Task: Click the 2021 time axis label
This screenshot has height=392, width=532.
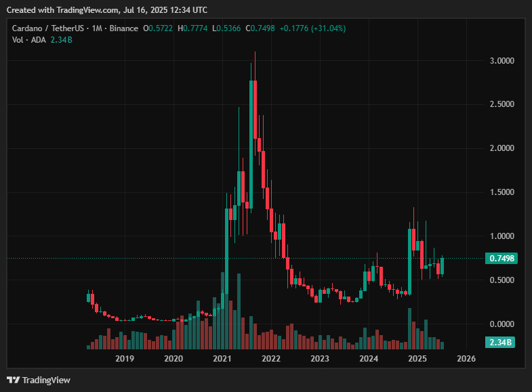Action: [222, 358]
